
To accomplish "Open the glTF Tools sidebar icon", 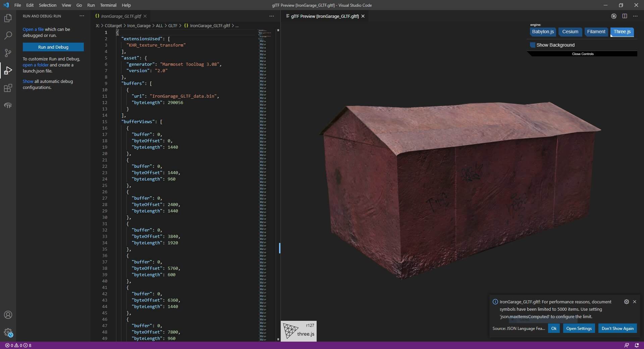I will 8,106.
